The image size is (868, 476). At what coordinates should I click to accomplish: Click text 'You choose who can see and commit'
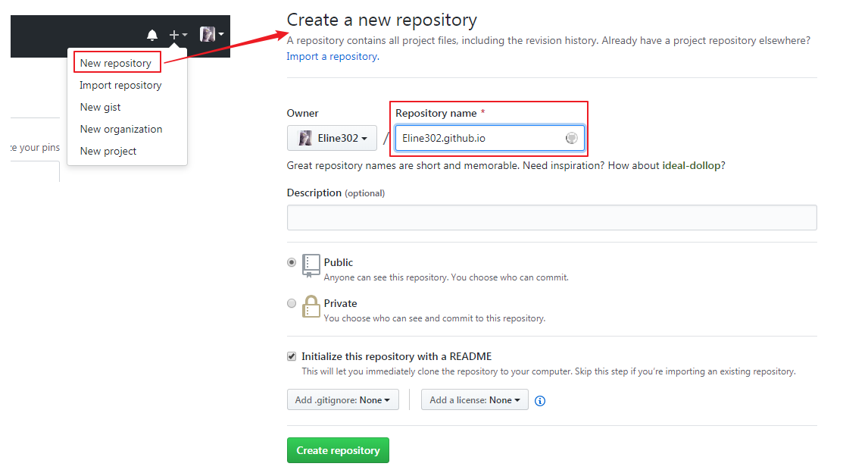point(398,318)
